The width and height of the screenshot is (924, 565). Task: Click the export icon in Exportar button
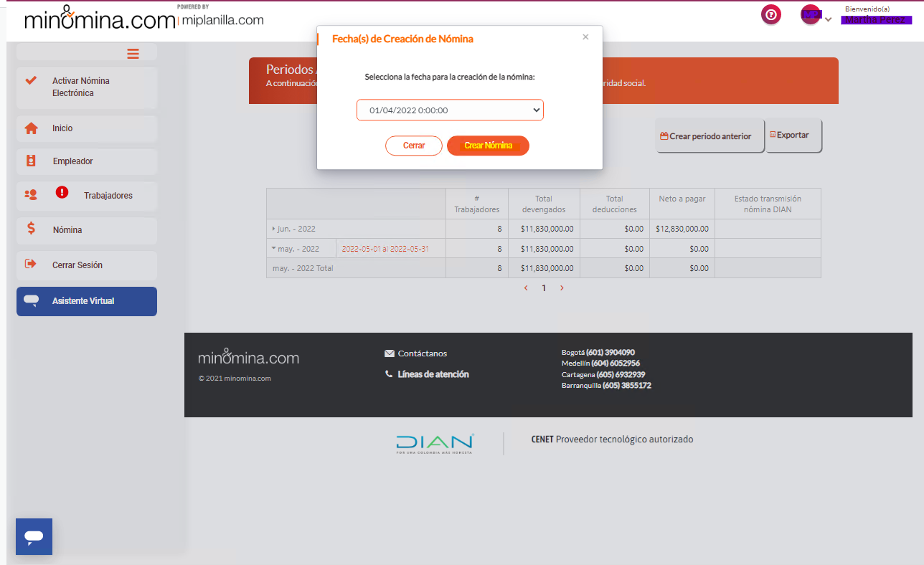(773, 135)
